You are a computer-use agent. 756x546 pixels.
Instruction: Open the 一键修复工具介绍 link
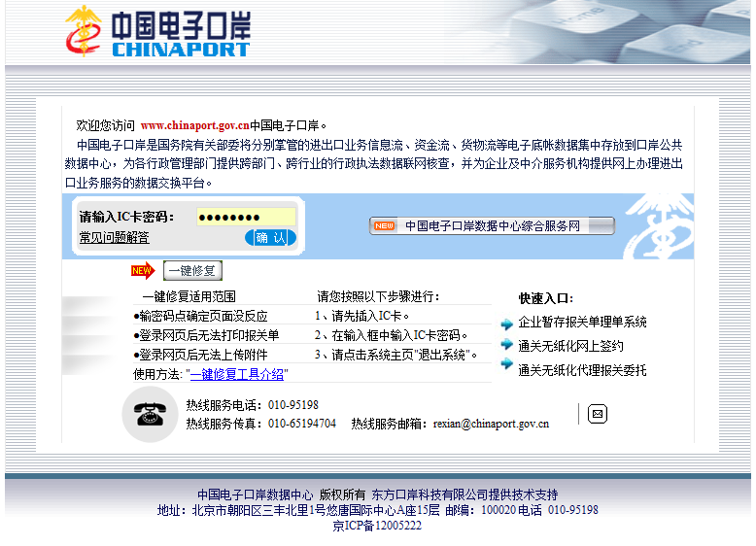point(237,374)
